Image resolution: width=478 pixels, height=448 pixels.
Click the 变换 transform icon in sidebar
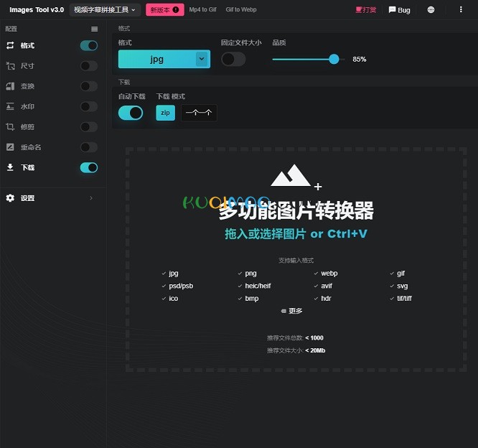pyautogui.click(x=10, y=86)
